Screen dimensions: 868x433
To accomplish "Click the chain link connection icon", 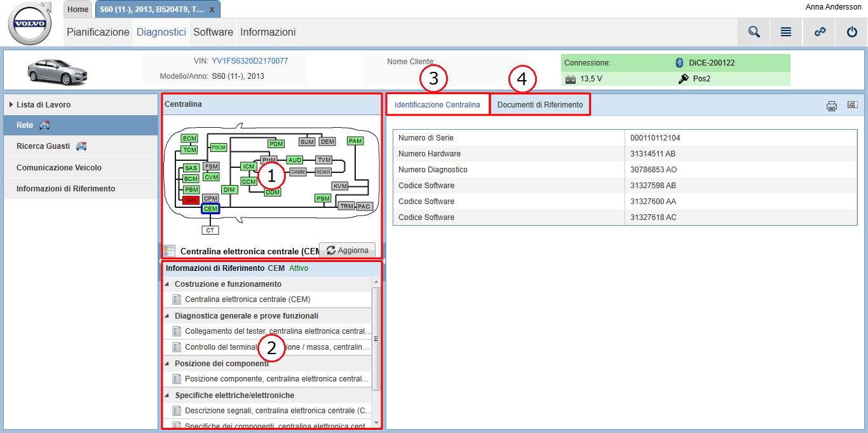I will 820,32.
